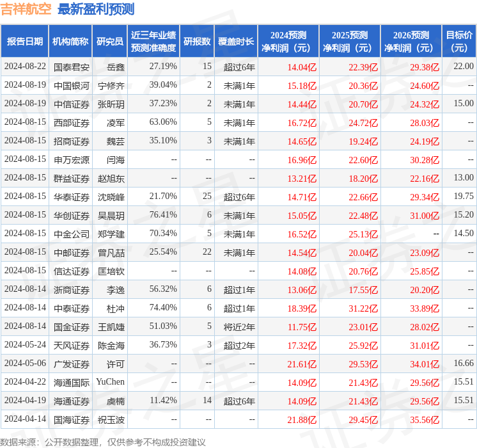The width and height of the screenshot is (477, 448).
Task: Click researcher name 吴晨玥
Action: [x=111, y=216]
